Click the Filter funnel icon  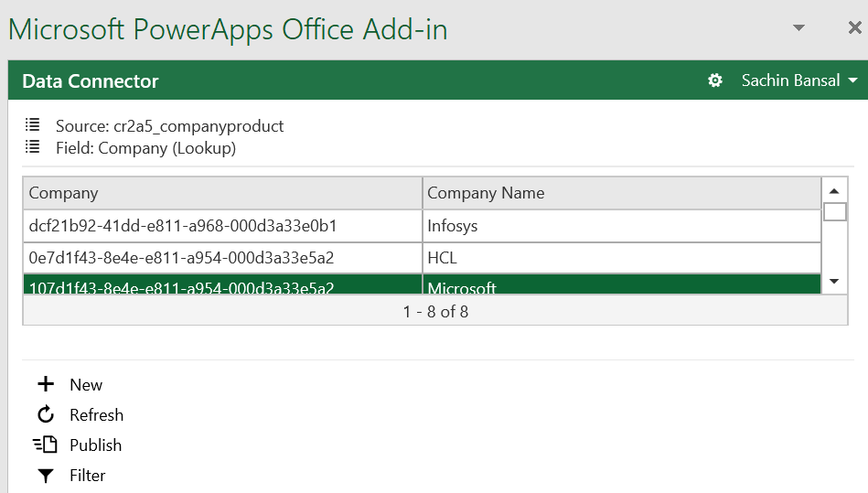point(45,476)
